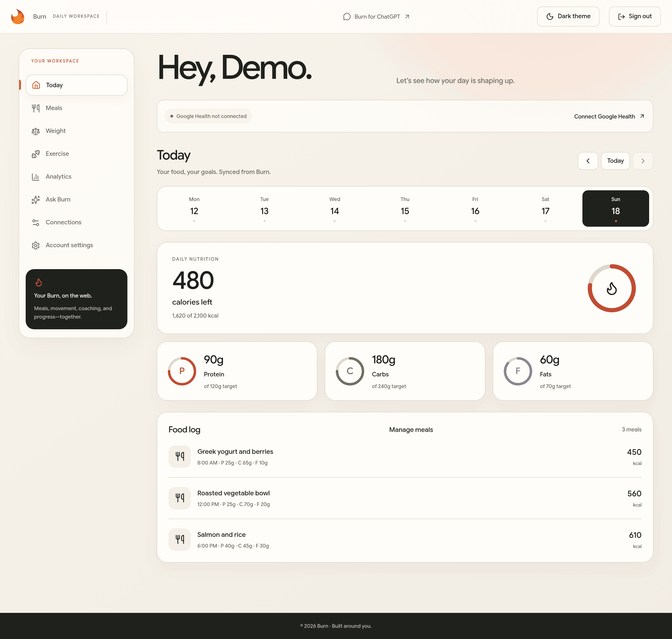Click the sparkle Ask Burn icon
This screenshot has height=639, width=672.
click(x=36, y=200)
